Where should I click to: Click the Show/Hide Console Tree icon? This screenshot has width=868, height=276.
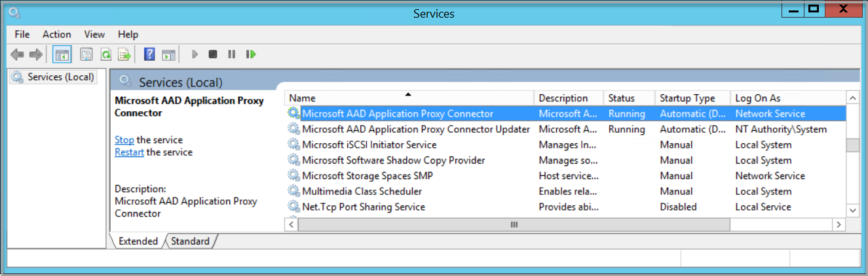point(62,54)
